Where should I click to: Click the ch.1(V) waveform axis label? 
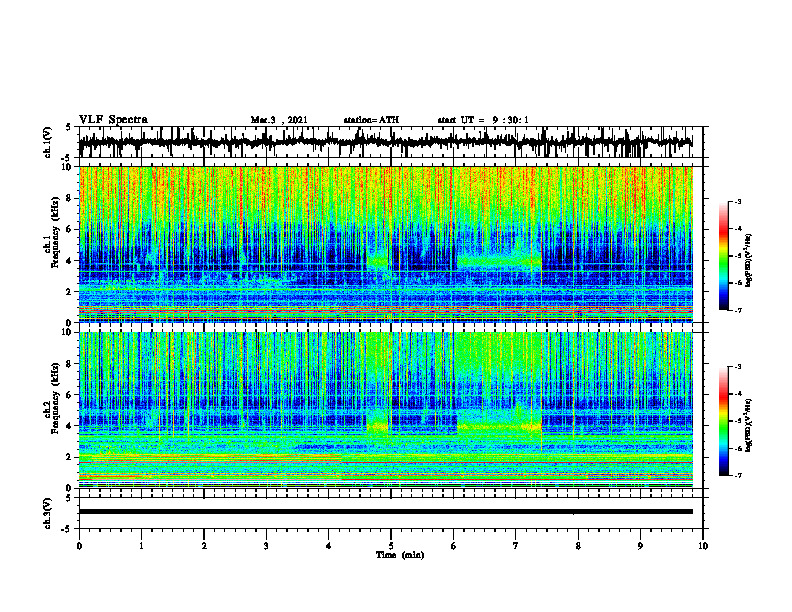tap(48, 142)
